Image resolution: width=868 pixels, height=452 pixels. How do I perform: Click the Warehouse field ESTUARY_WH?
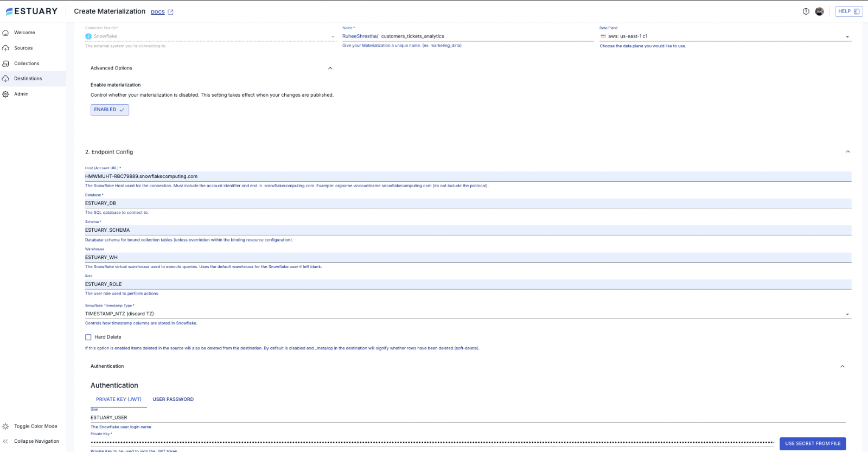(x=468, y=257)
